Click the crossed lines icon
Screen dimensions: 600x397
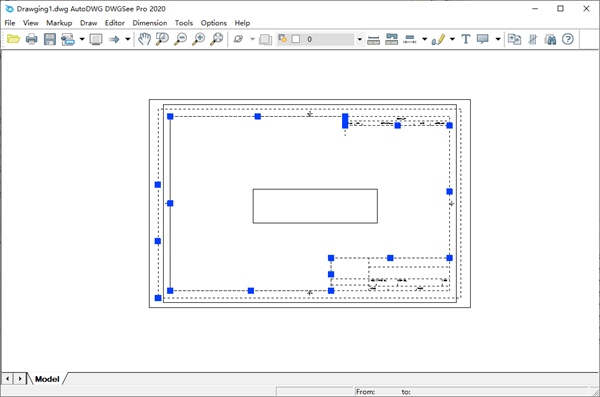(x=532, y=39)
